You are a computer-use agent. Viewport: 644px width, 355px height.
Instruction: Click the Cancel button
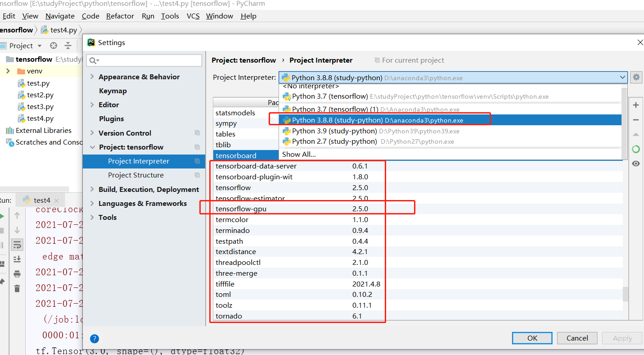pos(577,338)
